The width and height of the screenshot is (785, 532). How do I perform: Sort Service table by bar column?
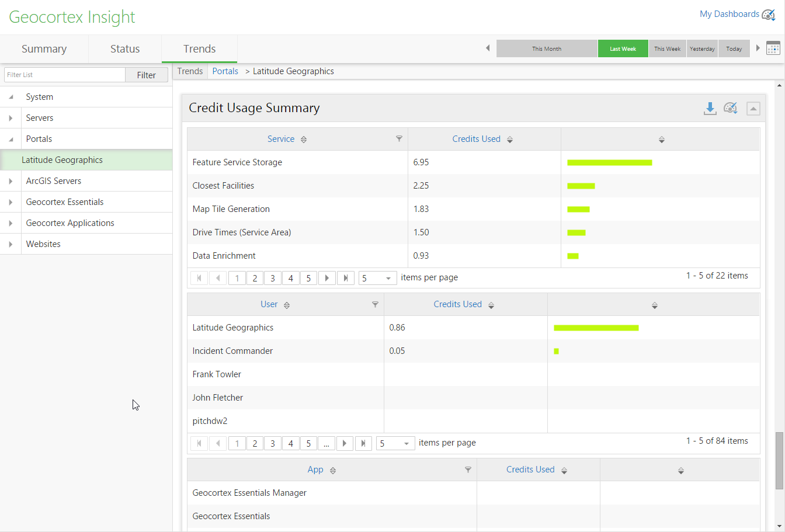(x=661, y=140)
